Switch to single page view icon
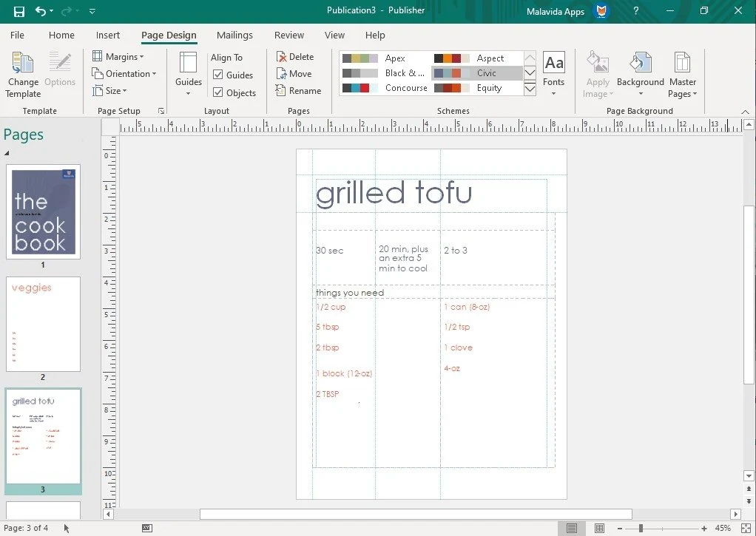The height and width of the screenshot is (536, 756). click(571, 529)
